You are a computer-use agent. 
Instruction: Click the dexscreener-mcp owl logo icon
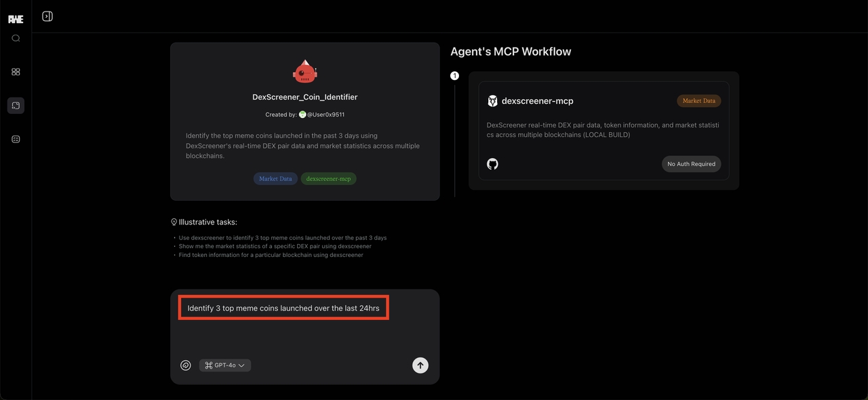tap(493, 101)
